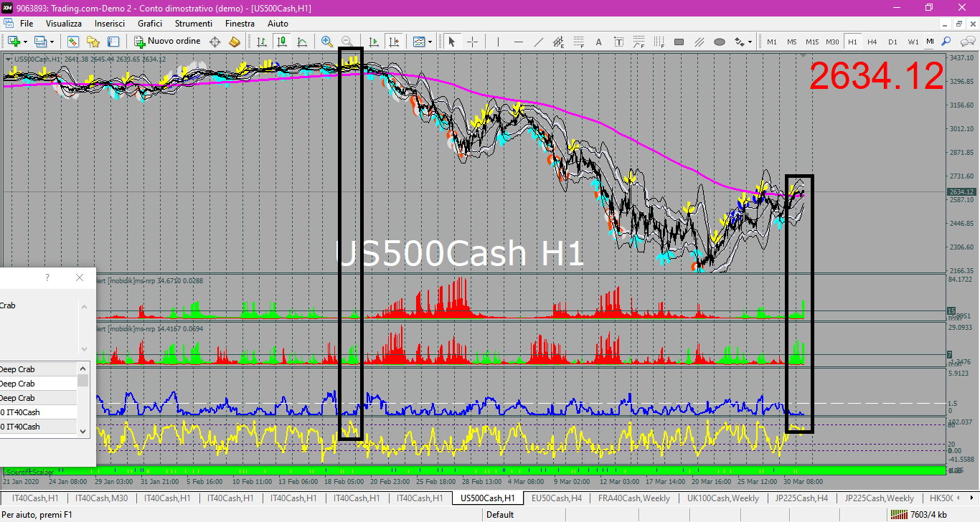Switch to FRA40Cash,Weekly chart tab

635,498
